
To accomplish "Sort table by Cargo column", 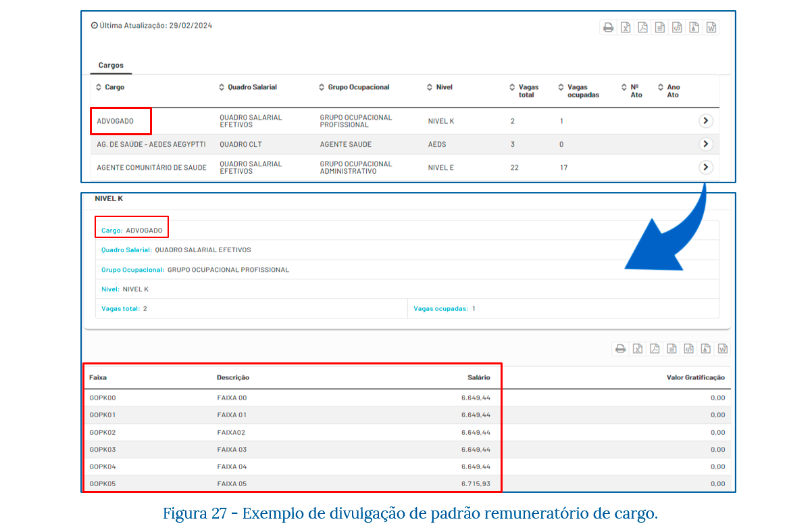I will pos(110,87).
